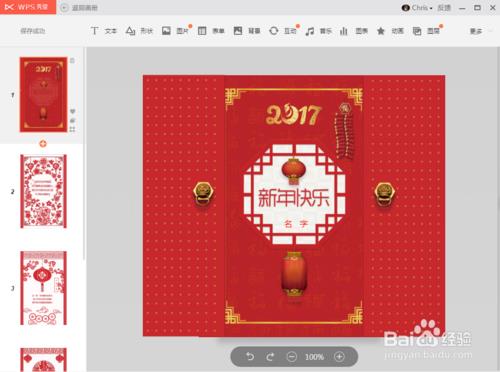The width and height of the screenshot is (500, 372).
Task: Open the Shapes tool
Action: coord(139,31)
